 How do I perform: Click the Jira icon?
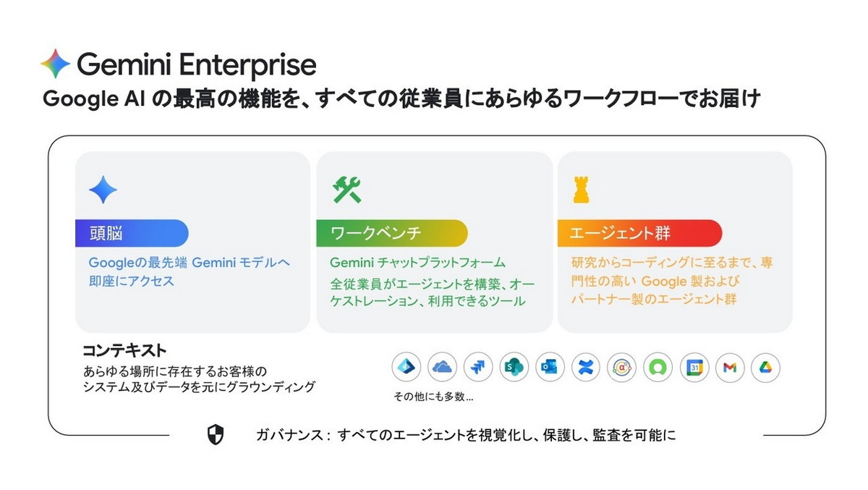(x=478, y=368)
